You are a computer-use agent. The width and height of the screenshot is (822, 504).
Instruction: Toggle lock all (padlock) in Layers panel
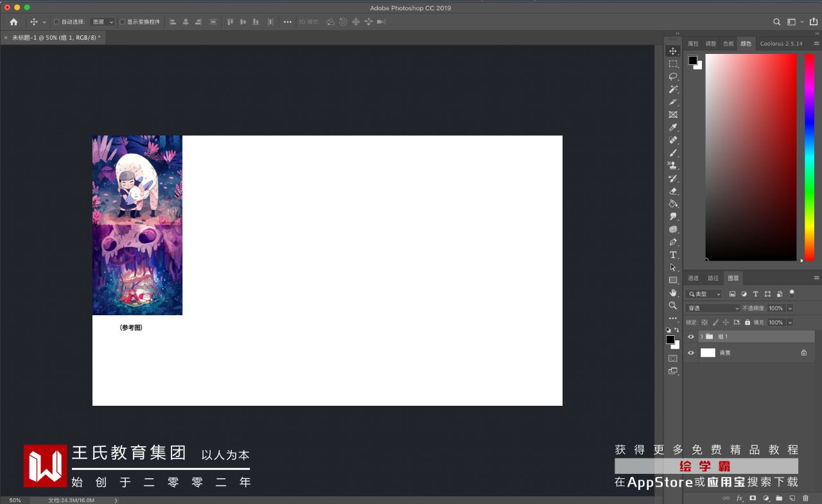point(748,322)
